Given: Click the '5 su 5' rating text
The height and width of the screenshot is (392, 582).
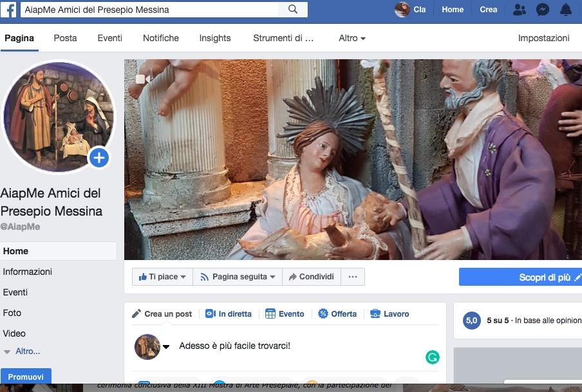Looking at the screenshot, I should 498,321.
